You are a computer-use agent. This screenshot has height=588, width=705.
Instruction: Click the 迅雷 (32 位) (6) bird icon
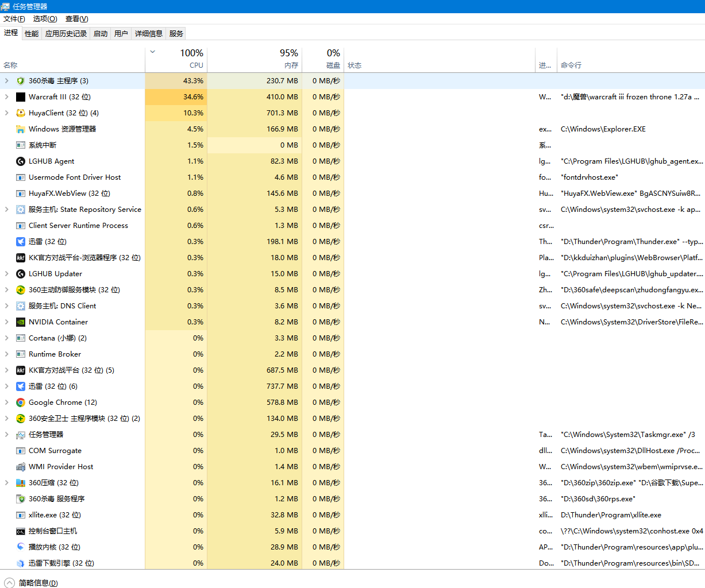coord(21,386)
